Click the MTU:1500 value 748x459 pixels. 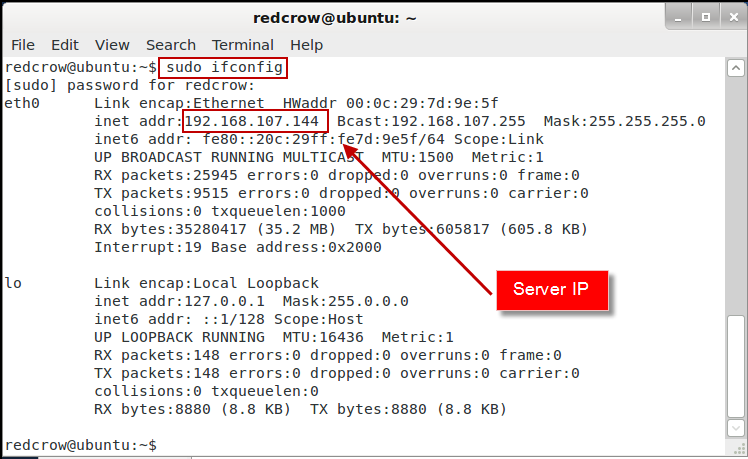417,157
